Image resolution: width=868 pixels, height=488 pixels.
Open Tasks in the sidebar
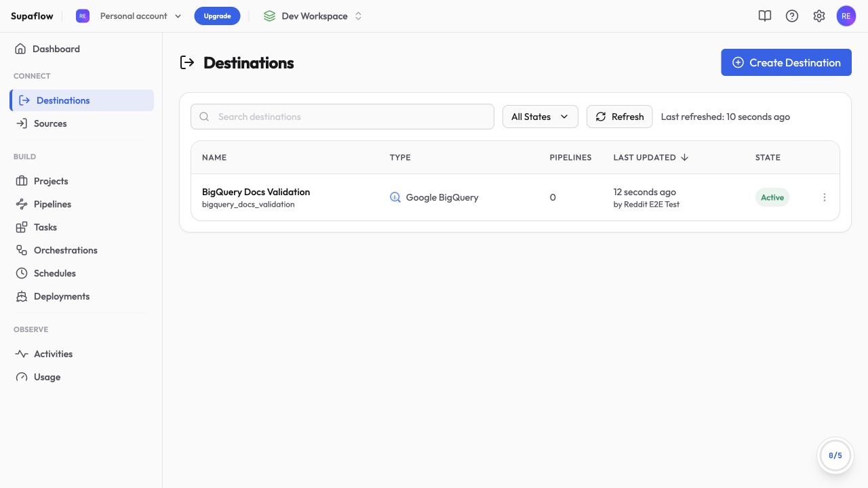pos(82,227)
